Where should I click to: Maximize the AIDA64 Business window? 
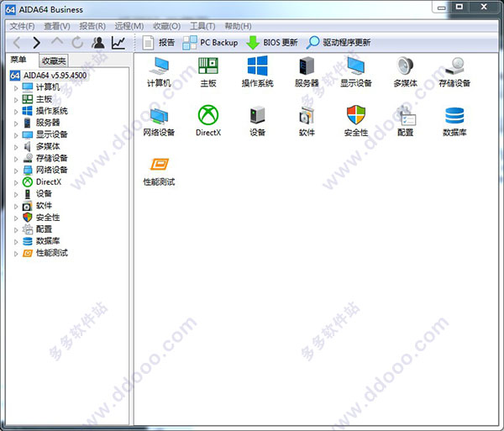pos(459,7)
